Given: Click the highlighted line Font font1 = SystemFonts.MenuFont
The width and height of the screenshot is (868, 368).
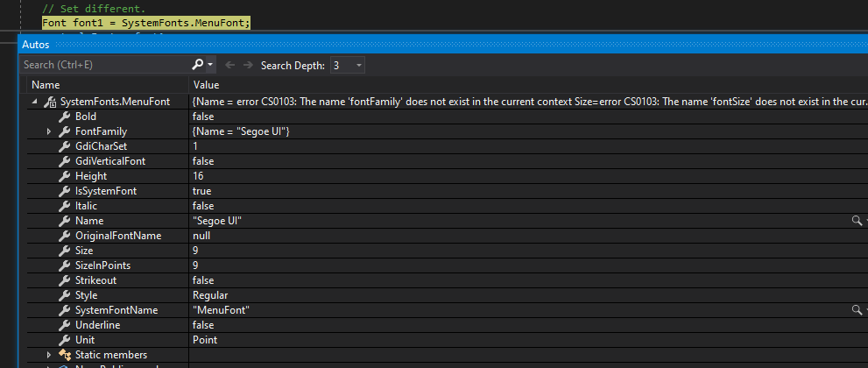Looking at the screenshot, I should [146, 24].
